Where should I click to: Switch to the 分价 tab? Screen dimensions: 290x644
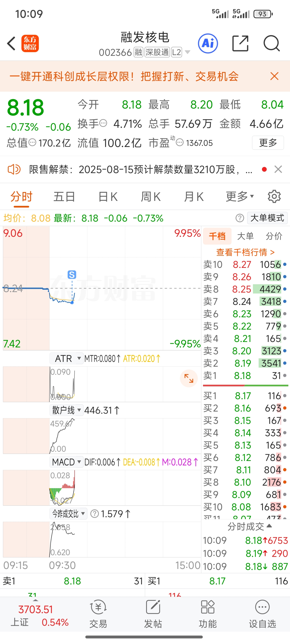pos(274,236)
